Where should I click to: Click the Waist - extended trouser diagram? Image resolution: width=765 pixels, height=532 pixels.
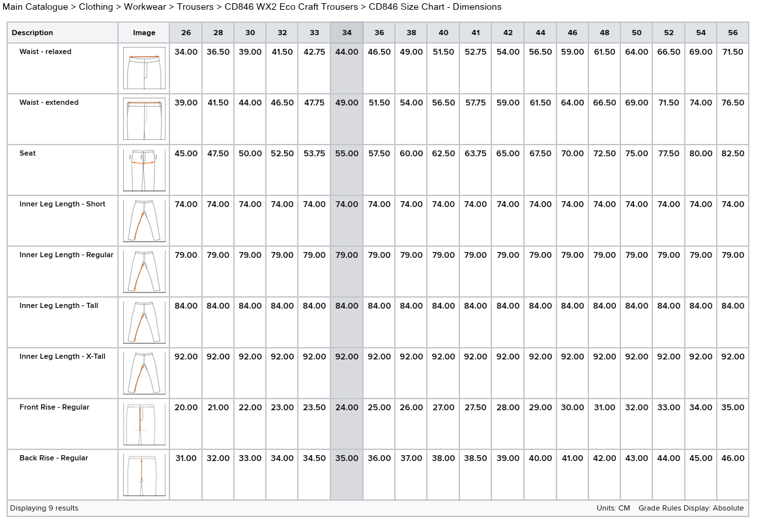pyautogui.click(x=144, y=119)
